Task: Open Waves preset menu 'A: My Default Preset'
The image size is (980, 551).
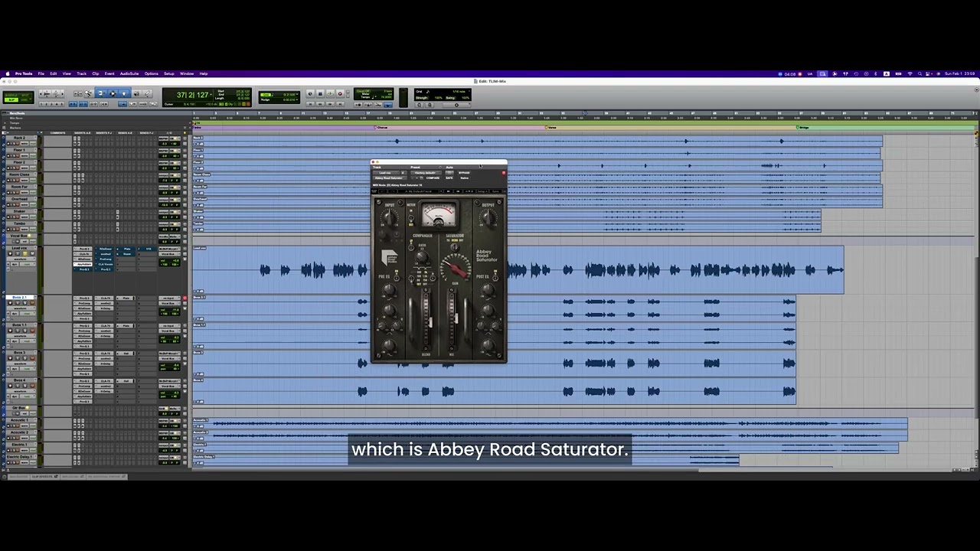Action: 420,191
